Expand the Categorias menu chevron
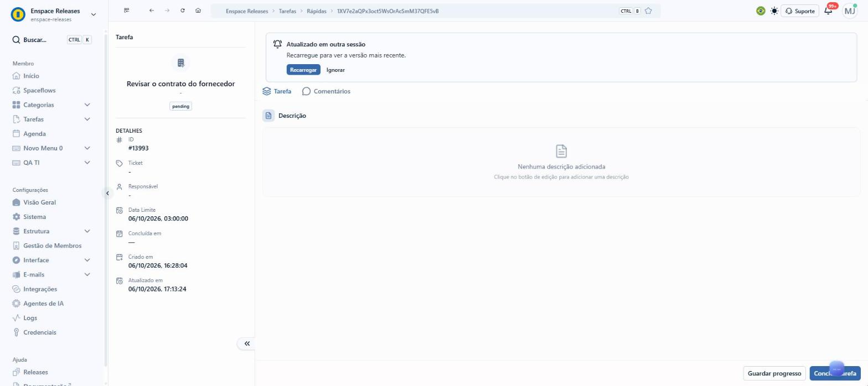The height and width of the screenshot is (386, 868). tap(87, 105)
